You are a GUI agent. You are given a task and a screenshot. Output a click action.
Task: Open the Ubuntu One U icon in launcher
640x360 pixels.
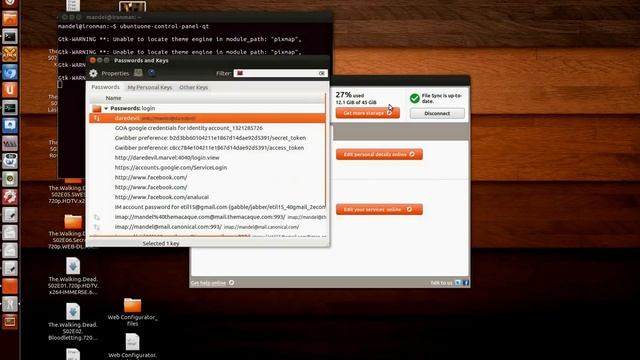pos(10,90)
